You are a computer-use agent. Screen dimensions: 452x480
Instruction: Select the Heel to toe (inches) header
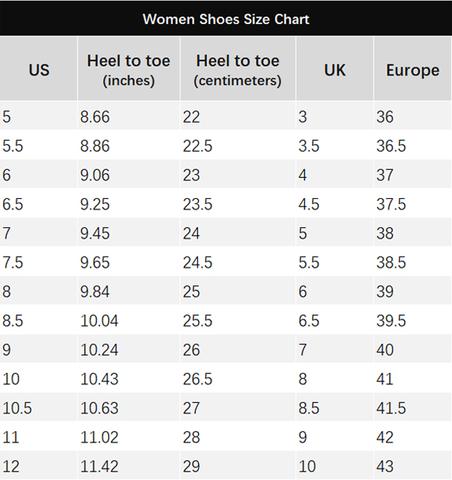[129, 69]
